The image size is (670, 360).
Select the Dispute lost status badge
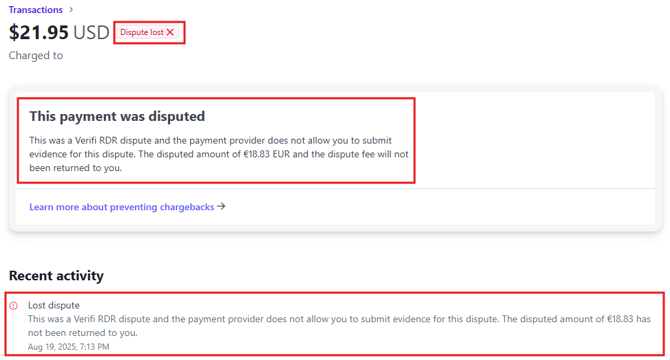(147, 32)
